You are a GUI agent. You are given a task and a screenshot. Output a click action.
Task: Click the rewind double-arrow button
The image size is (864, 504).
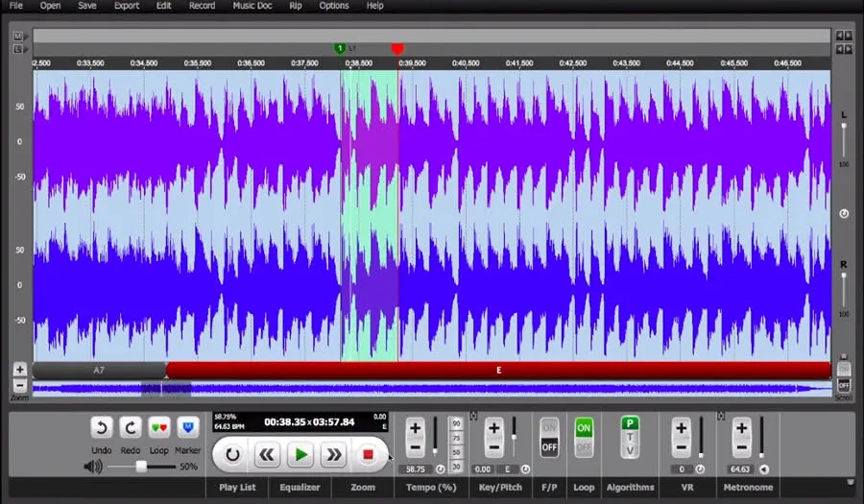point(267,455)
